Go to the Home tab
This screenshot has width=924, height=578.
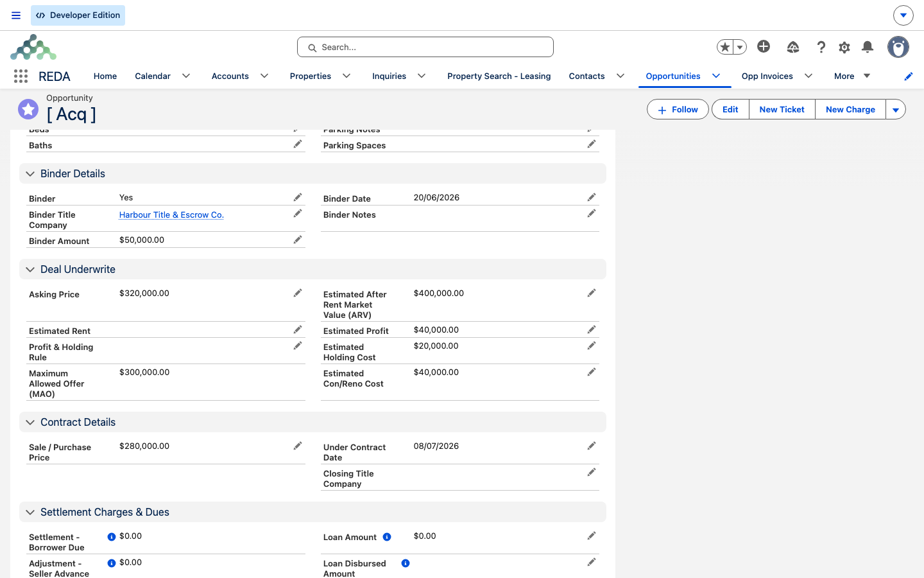coord(105,76)
